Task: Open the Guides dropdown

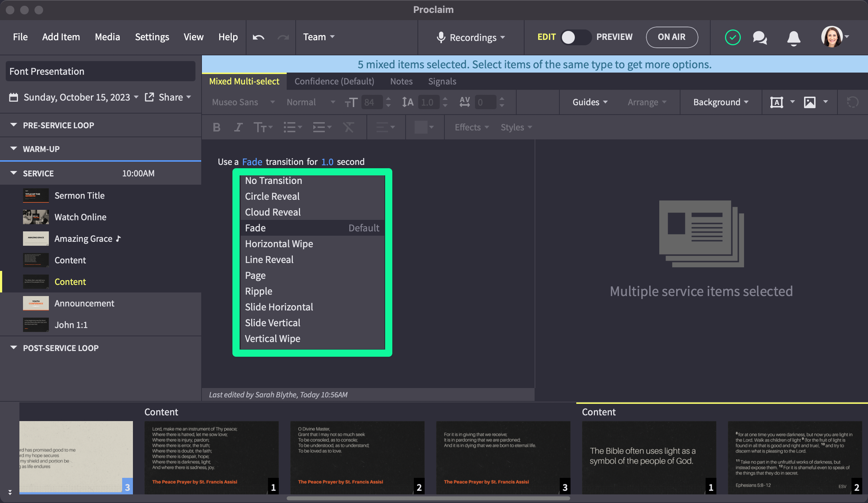Action: [590, 102]
